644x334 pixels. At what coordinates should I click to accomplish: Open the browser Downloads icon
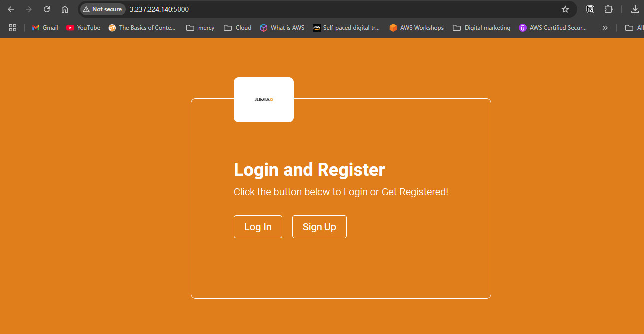[x=635, y=9]
